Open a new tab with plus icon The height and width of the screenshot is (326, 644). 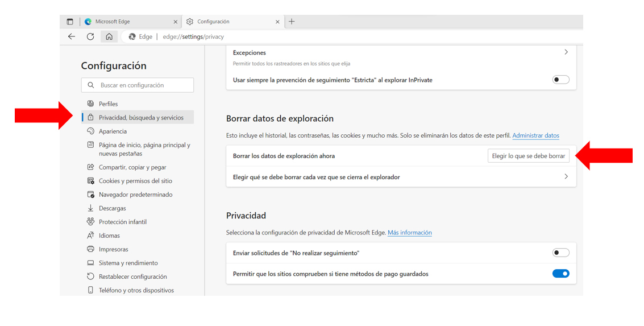292,22
